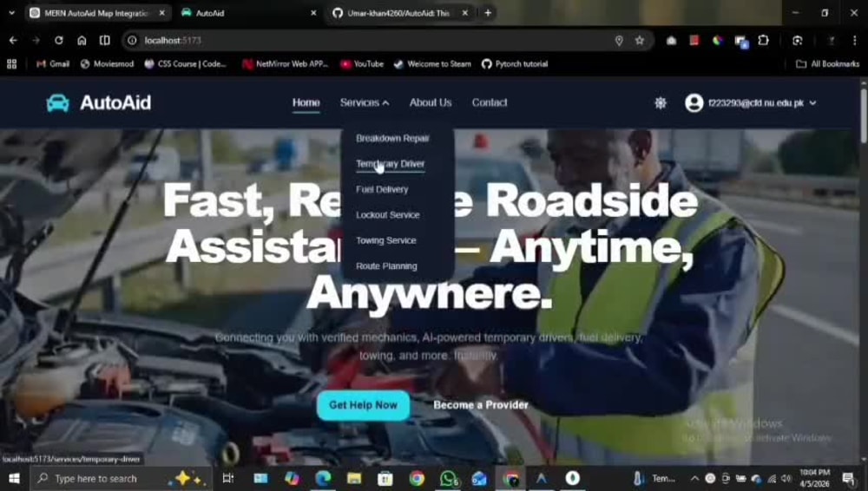
Task: Close the MERN AutoAid Map tab
Action: pyautogui.click(x=162, y=13)
